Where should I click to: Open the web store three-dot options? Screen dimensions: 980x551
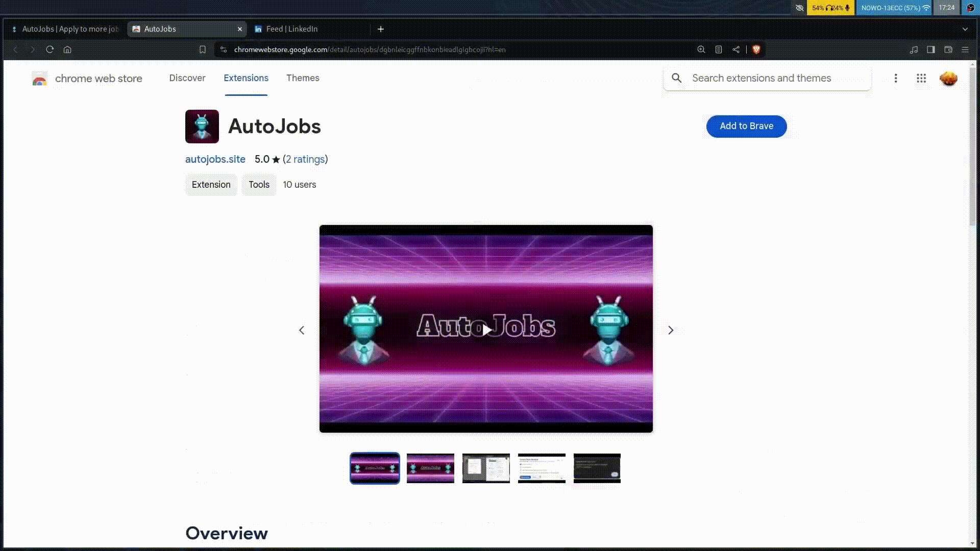(x=896, y=78)
